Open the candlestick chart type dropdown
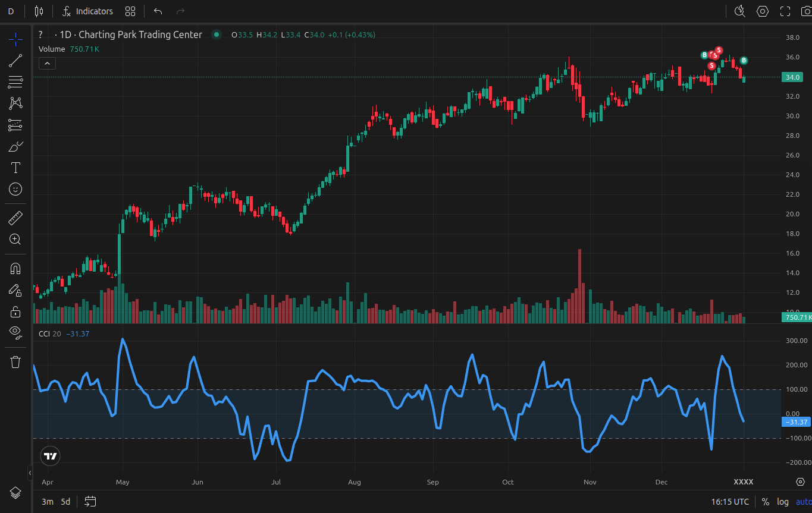This screenshot has width=812, height=513. 39,11
